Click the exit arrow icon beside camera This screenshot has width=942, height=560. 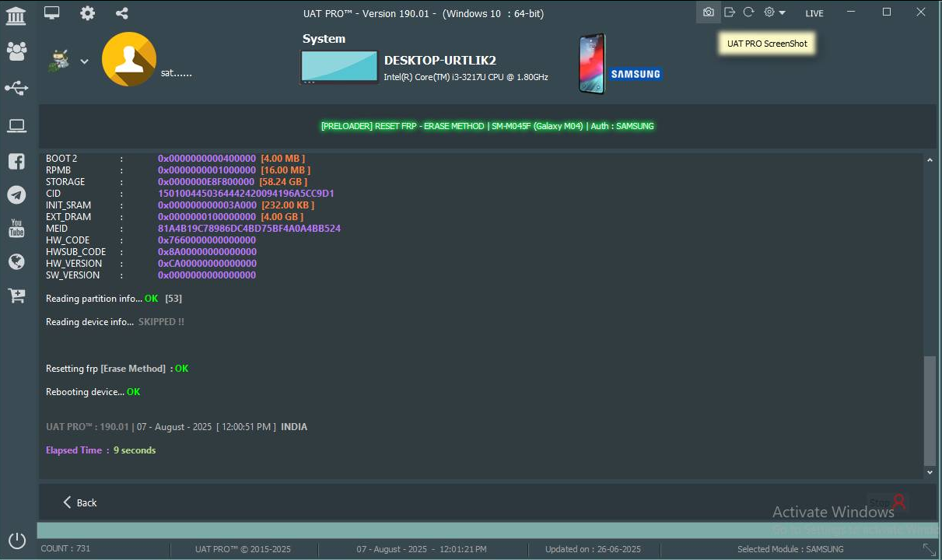coord(729,12)
